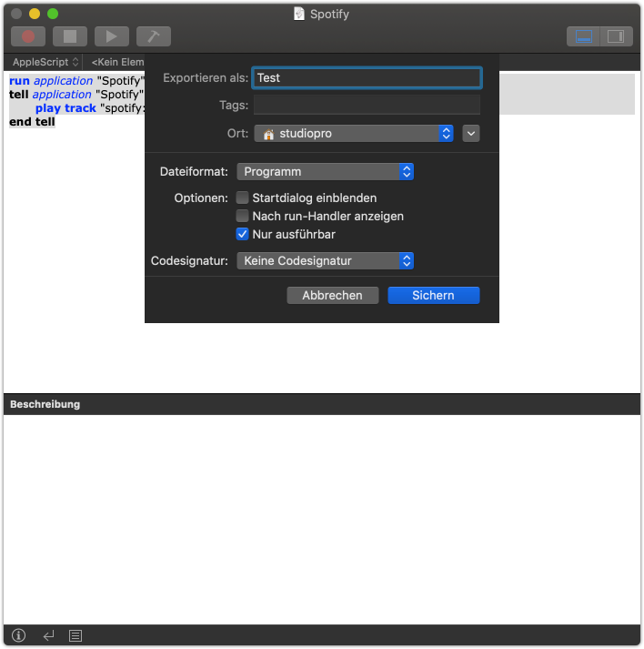Open the Ort location popup showing studiopro
The width and height of the screenshot is (644, 649).
click(354, 133)
